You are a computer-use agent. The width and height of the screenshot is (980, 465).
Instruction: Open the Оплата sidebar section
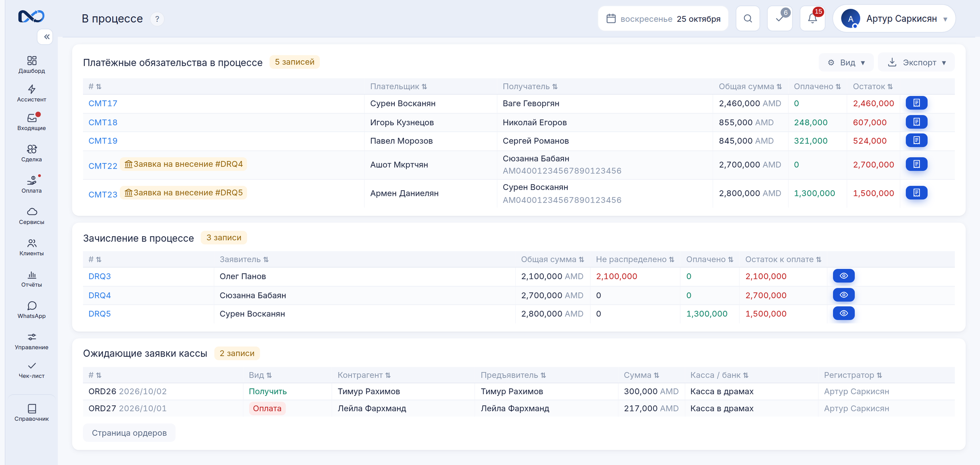point(32,184)
